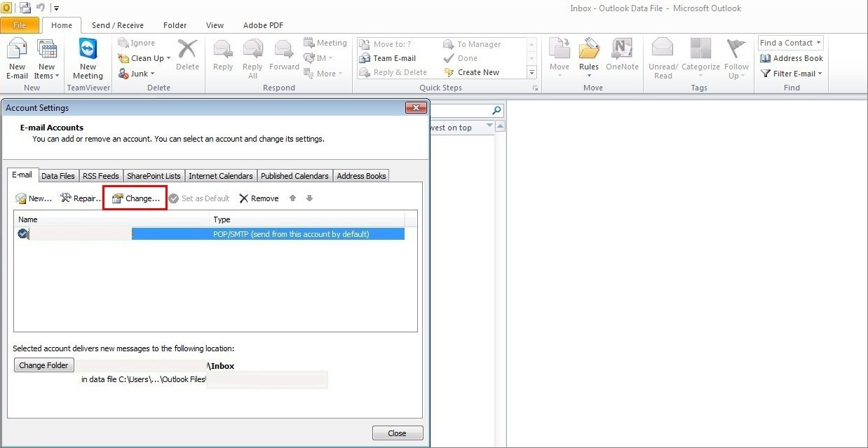Open the More respond options dropdown
This screenshot has height=448, width=868.
pos(323,74)
